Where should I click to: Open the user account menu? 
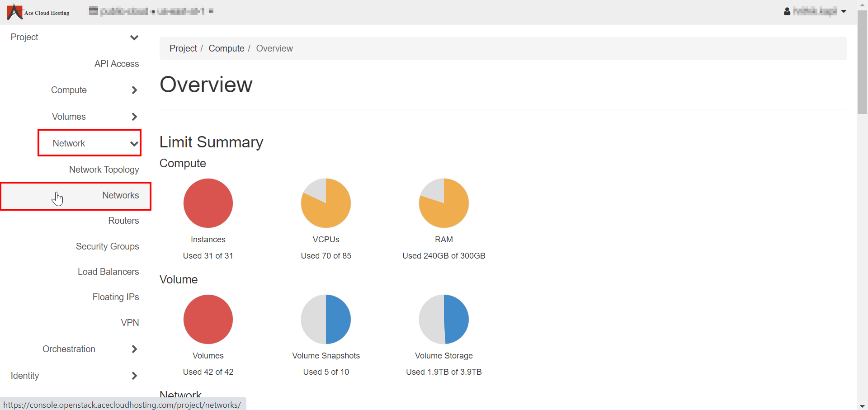coord(815,11)
